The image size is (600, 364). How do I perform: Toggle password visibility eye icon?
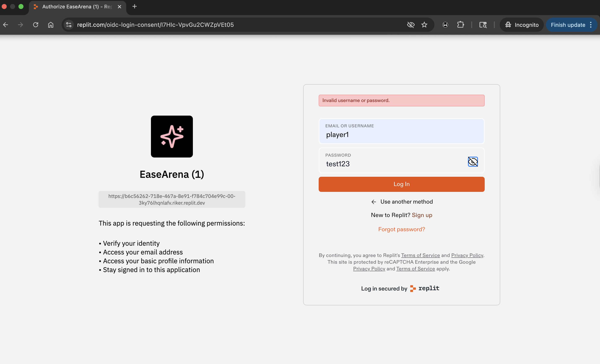473,161
